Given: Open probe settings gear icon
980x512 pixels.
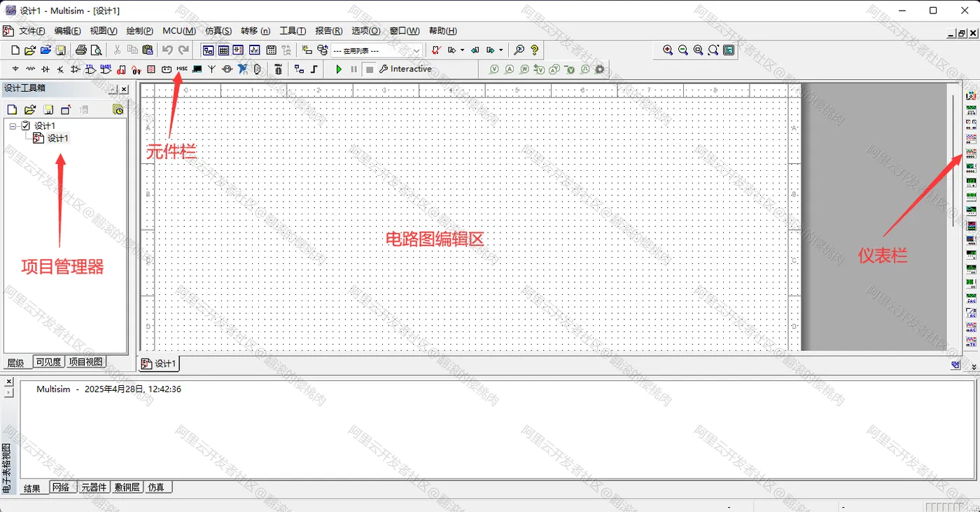Looking at the screenshot, I should click(x=600, y=69).
